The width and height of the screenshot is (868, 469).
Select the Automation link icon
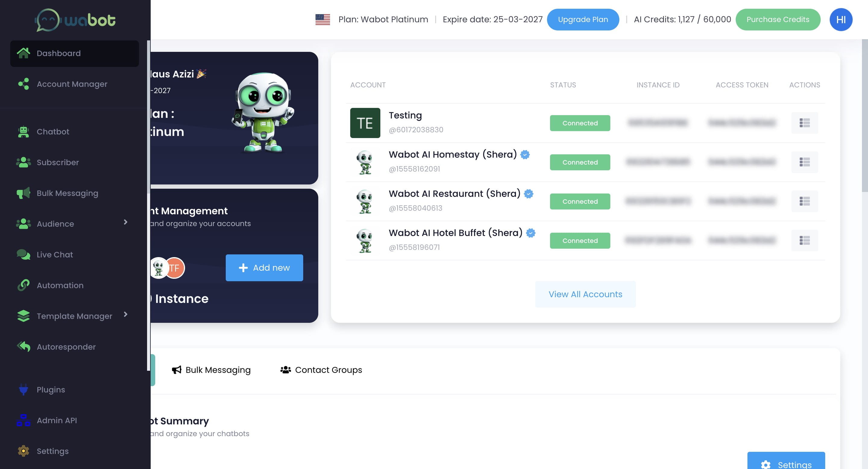tap(23, 285)
